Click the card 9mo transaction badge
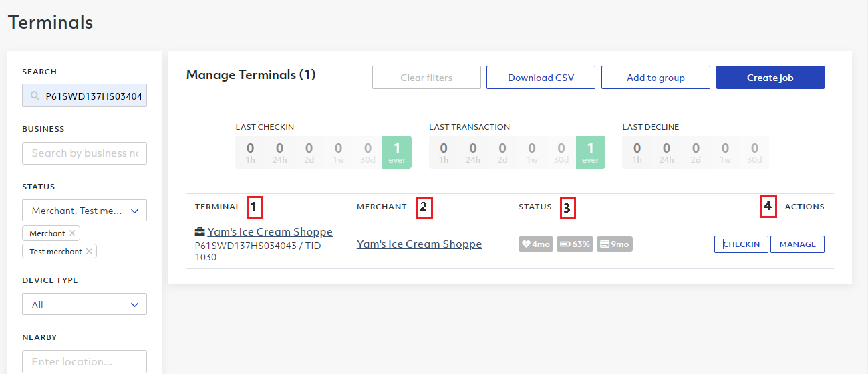This screenshot has width=868, height=374. (x=614, y=244)
